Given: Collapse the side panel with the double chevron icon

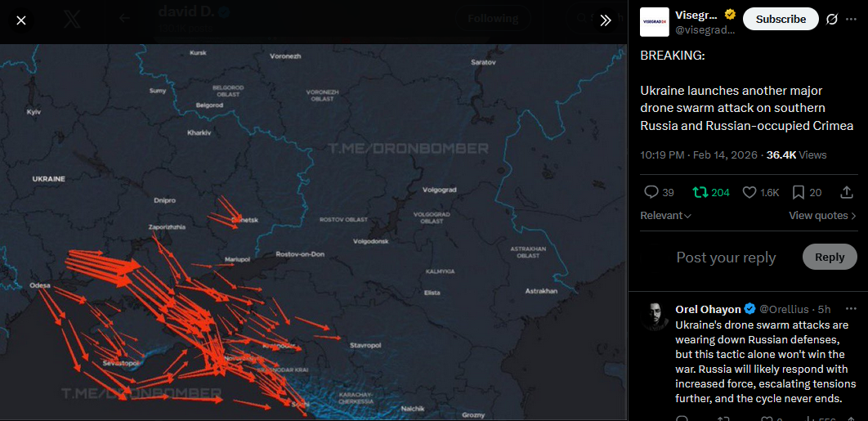Looking at the screenshot, I should pos(606,20).
